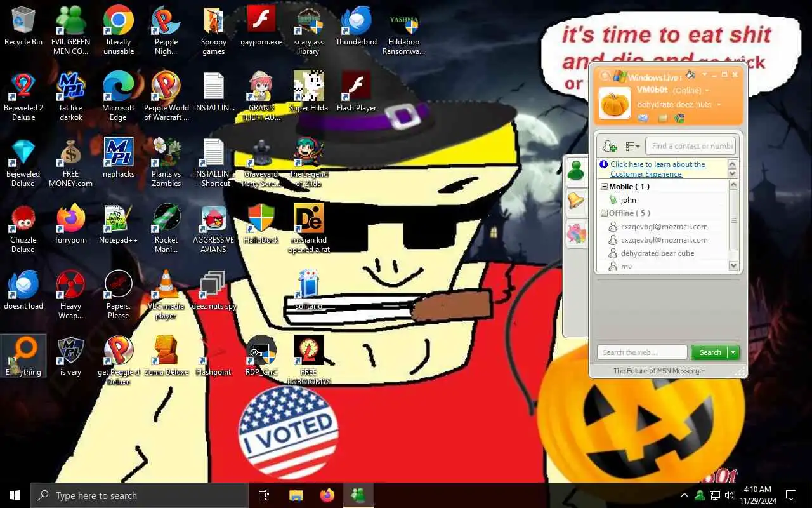This screenshot has height=508, width=812.
Task: Open the sharing folder icon in Messenger header
Action: tap(663, 118)
